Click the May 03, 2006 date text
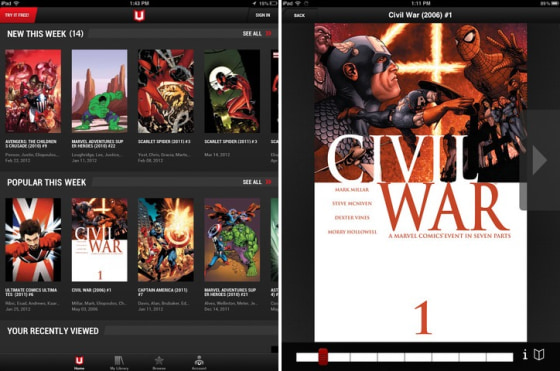The image size is (560, 371). [85, 309]
